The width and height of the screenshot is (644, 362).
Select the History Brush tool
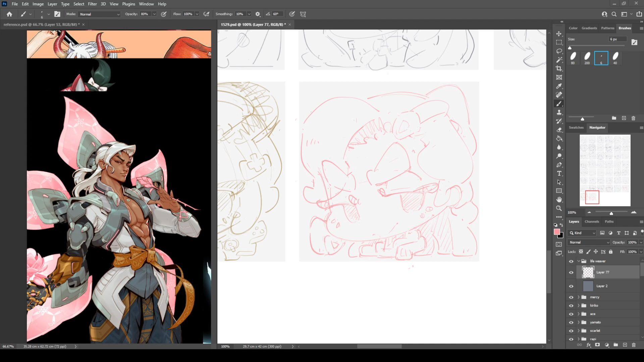(559, 121)
